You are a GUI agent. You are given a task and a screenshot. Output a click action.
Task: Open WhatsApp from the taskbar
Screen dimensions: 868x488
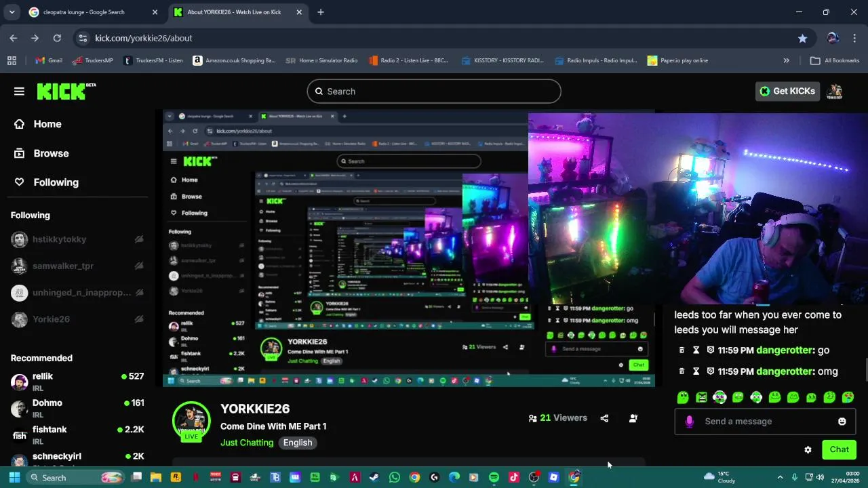[395, 477]
